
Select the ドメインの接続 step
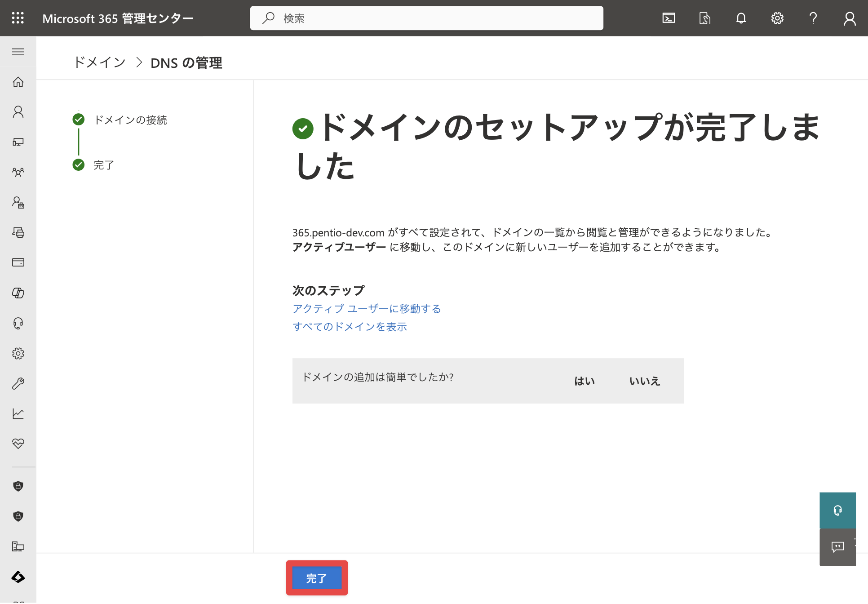pos(130,120)
